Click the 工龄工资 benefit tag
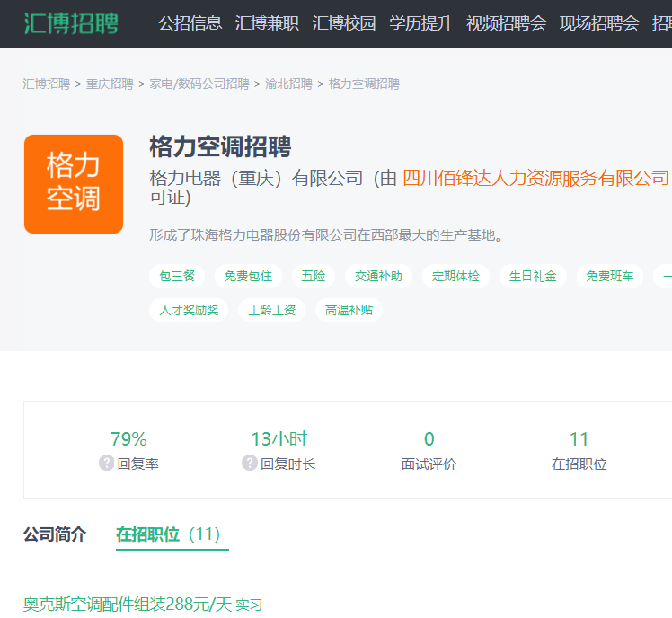 (x=271, y=310)
